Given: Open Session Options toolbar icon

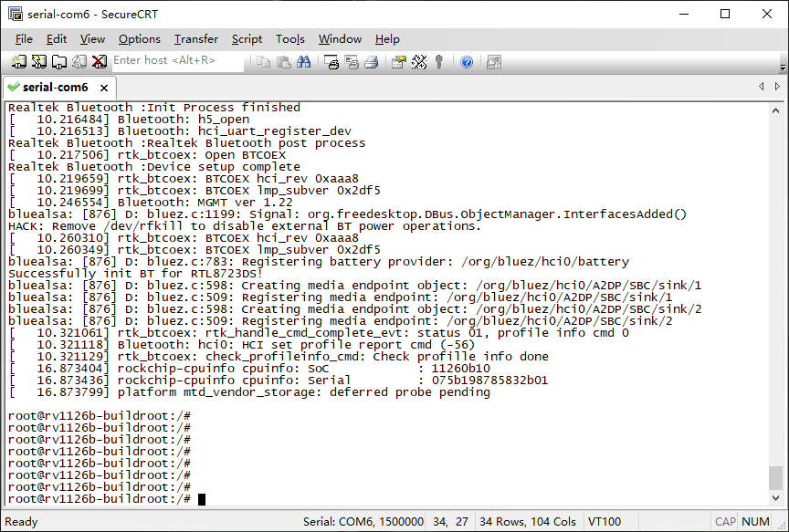Looking at the screenshot, I should (x=398, y=62).
